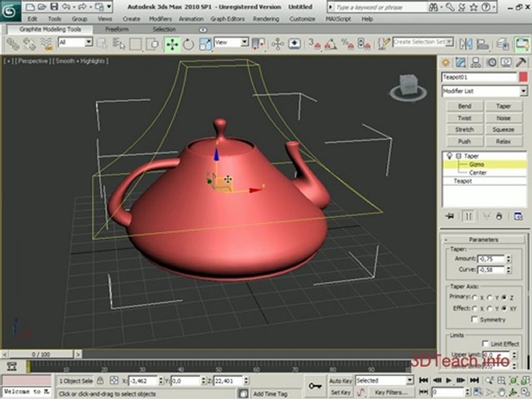This screenshot has width=532, height=399.
Task: Toggle Window/Crossing selection icon
Action: pyautogui.click(x=152, y=44)
